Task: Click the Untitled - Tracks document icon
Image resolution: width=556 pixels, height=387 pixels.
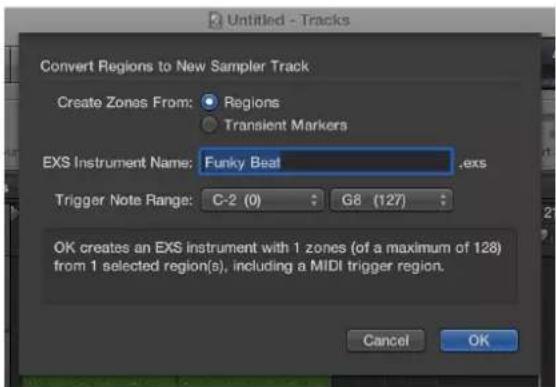Action: (x=215, y=20)
